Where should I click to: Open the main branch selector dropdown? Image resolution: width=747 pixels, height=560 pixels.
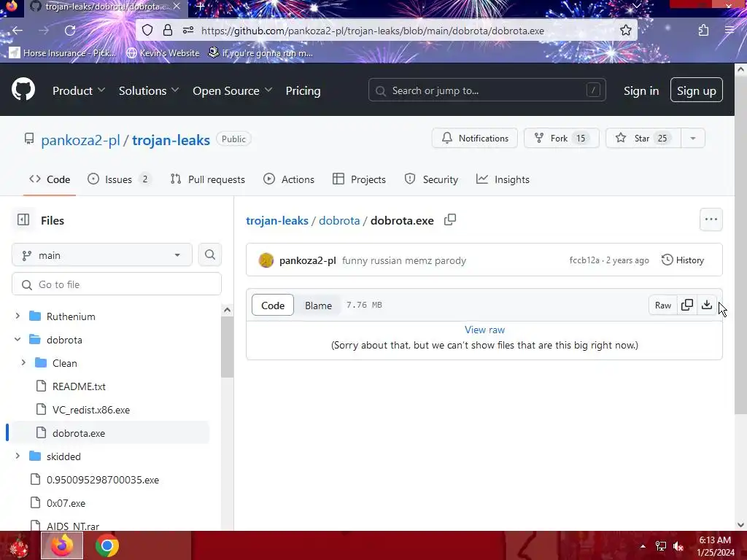pyautogui.click(x=102, y=254)
